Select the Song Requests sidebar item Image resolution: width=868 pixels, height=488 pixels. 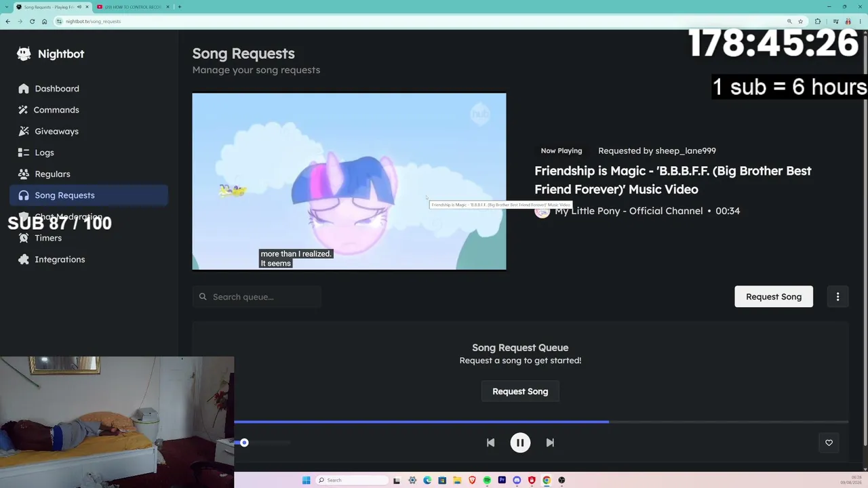click(89, 195)
